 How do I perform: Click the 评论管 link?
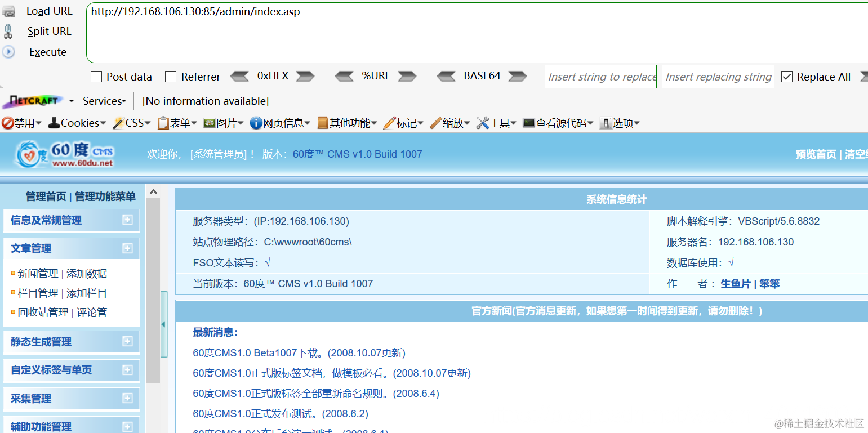(92, 312)
